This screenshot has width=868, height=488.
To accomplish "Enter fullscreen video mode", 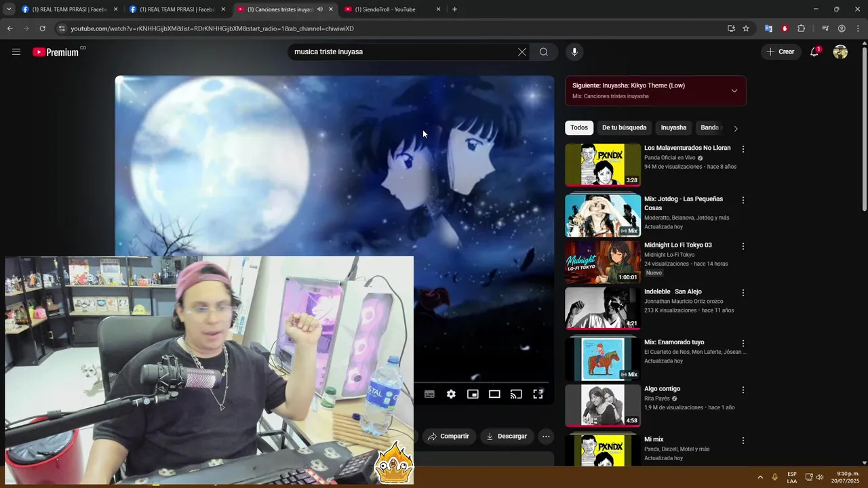I will pyautogui.click(x=538, y=394).
